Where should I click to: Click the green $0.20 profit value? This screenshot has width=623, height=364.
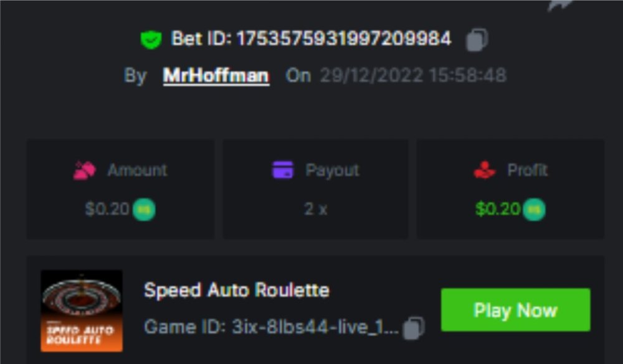[x=498, y=209]
